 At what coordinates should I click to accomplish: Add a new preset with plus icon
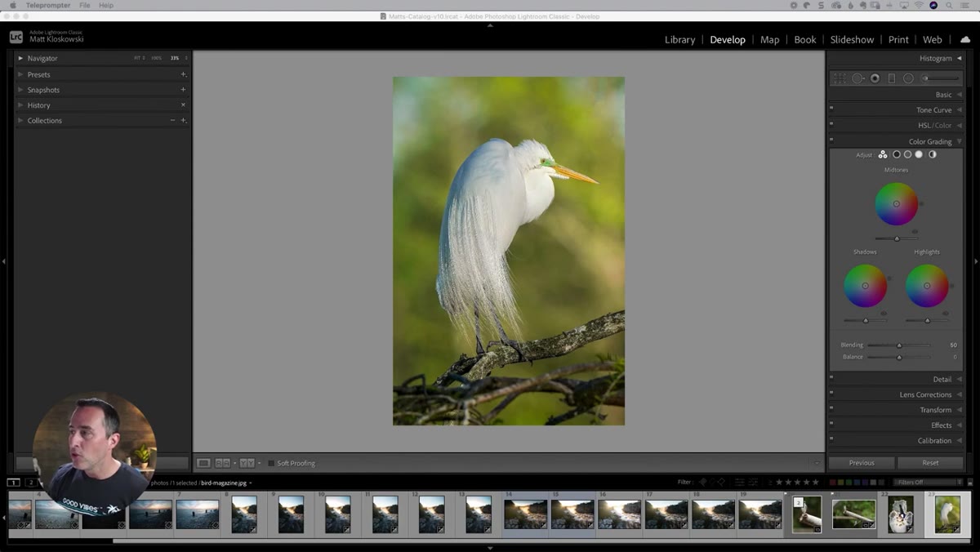point(183,74)
